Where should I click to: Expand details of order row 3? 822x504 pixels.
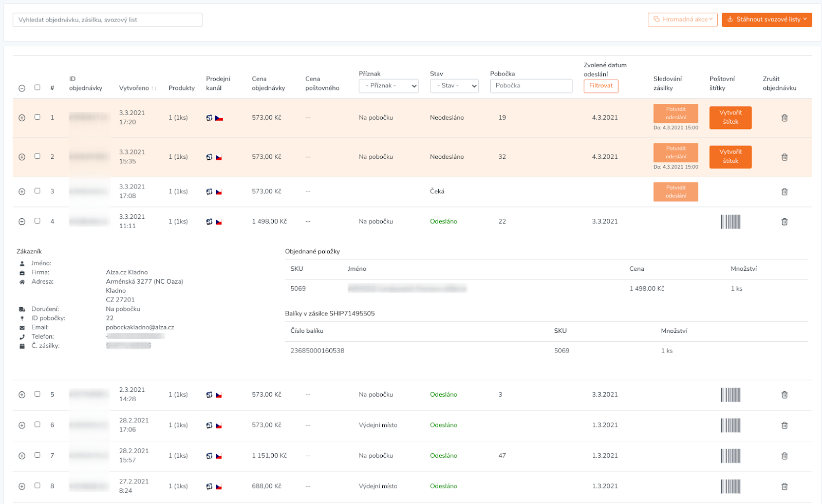pos(22,192)
